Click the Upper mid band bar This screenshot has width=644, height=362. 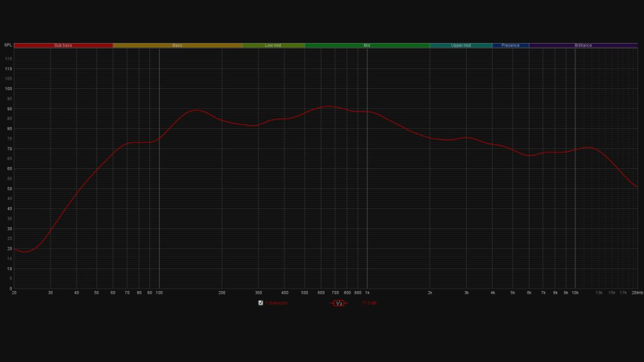(x=461, y=45)
